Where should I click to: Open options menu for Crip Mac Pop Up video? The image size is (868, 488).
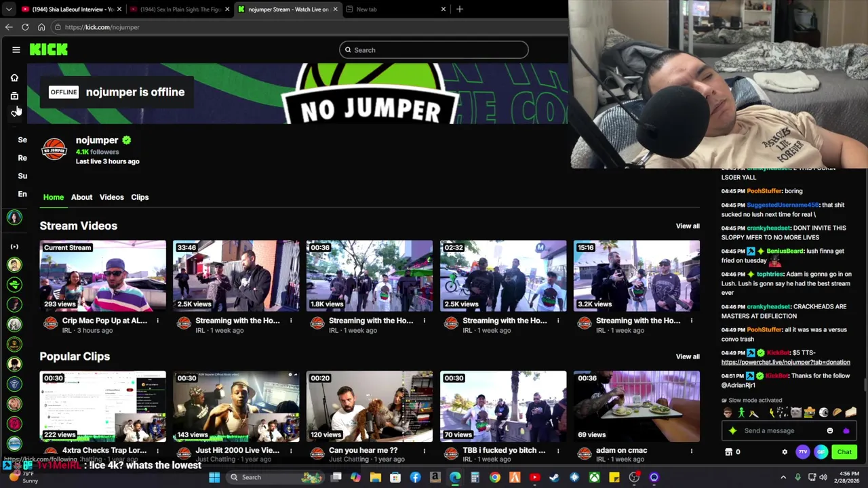coord(157,321)
